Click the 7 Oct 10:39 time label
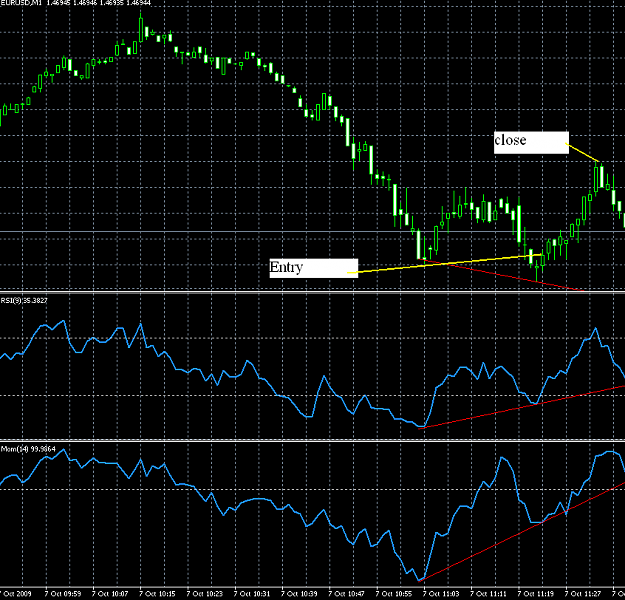 coord(299,594)
